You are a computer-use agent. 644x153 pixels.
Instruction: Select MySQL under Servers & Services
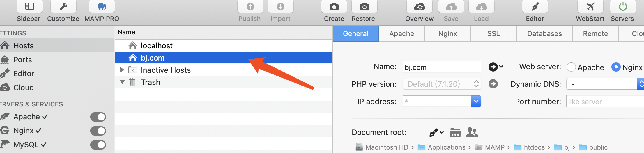click(26, 145)
